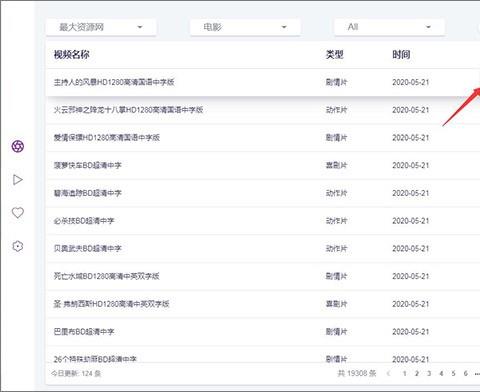This screenshot has height=392, width=480.
Task: Select the row 主持人的风暴HD1280高清国语中字版
Action: point(263,82)
